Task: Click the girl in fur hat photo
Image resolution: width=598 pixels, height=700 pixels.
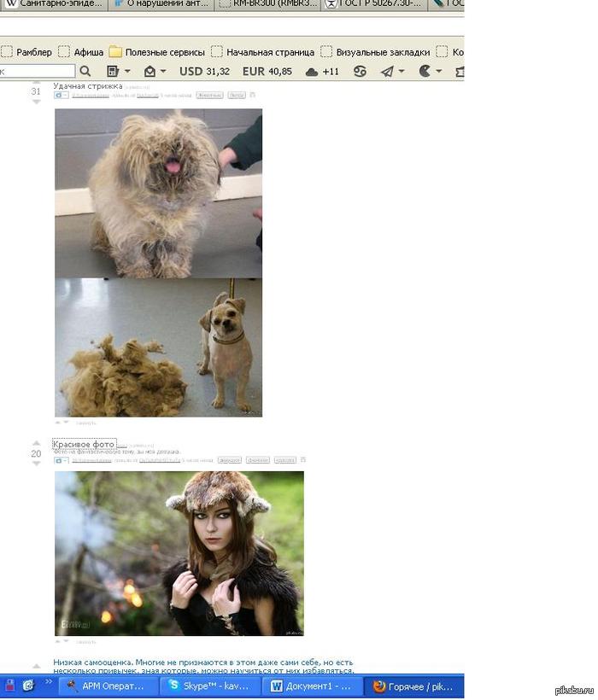Action: tap(179, 553)
